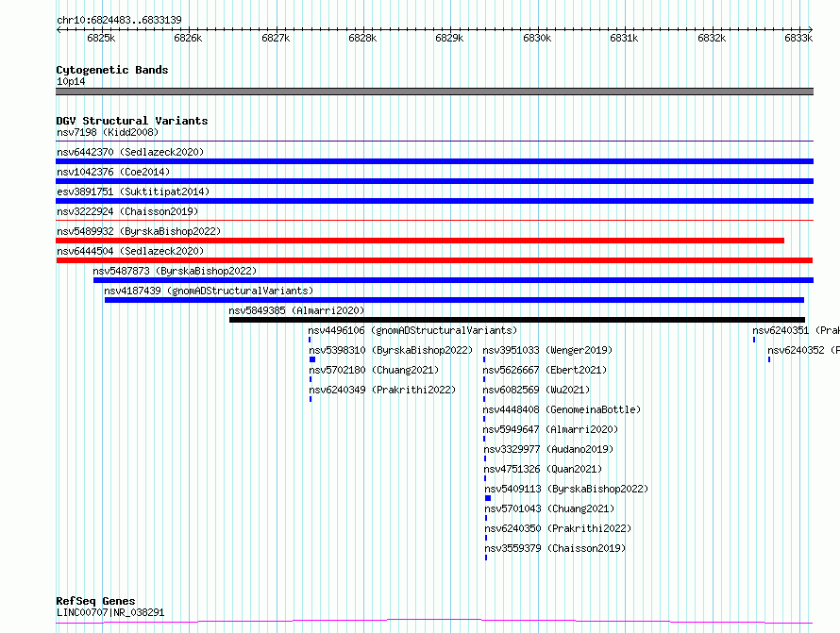The width and height of the screenshot is (840, 633).
Task: Click the 6826k ruler tick label
Action: tap(188, 38)
